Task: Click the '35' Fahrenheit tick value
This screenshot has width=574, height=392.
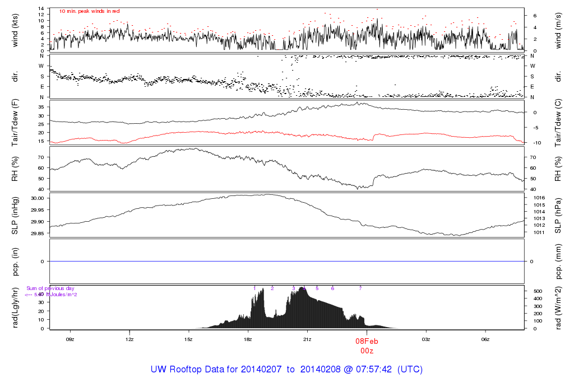Action: pyautogui.click(x=41, y=107)
